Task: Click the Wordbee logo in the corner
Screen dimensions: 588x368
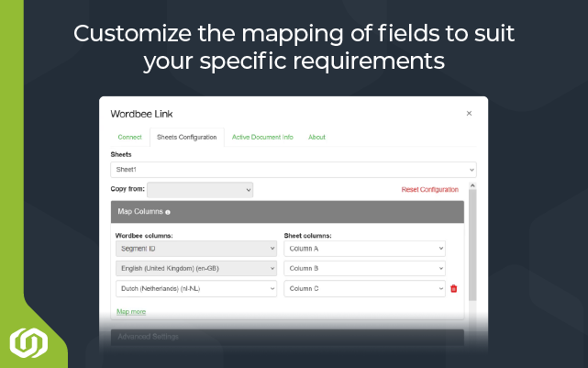Action: point(28,343)
